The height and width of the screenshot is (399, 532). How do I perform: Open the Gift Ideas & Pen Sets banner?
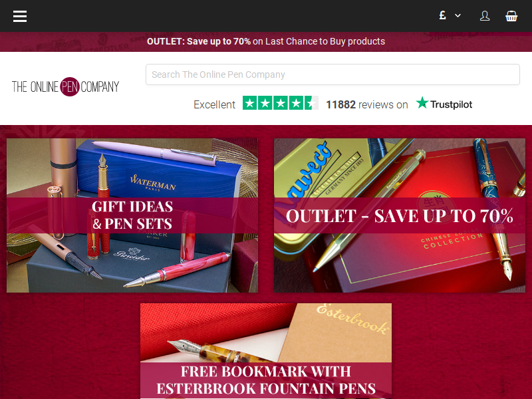pos(132,215)
